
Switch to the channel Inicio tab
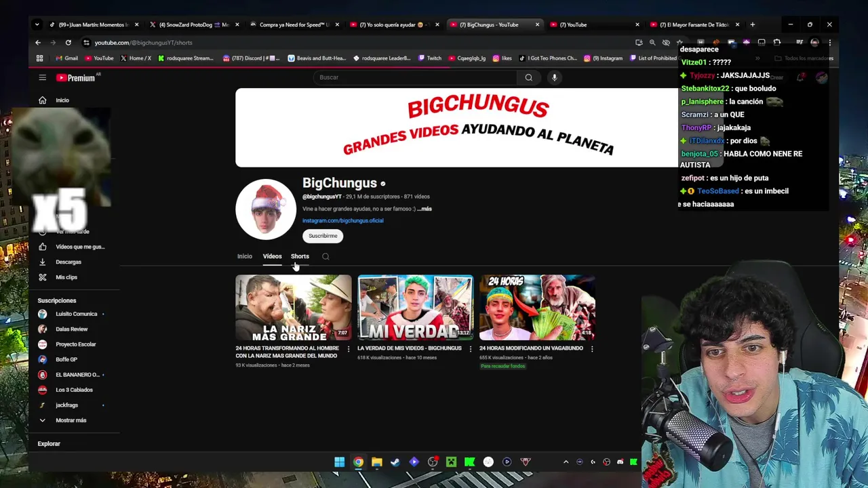245,256
